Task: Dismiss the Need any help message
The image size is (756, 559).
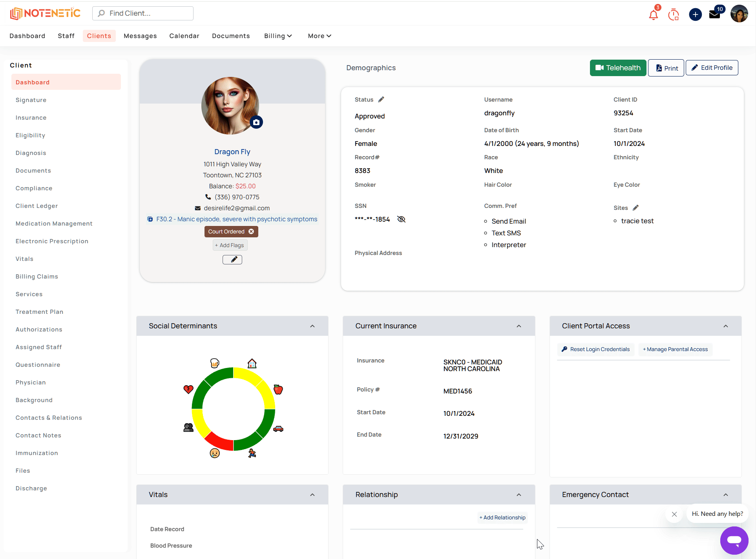Action: click(674, 514)
